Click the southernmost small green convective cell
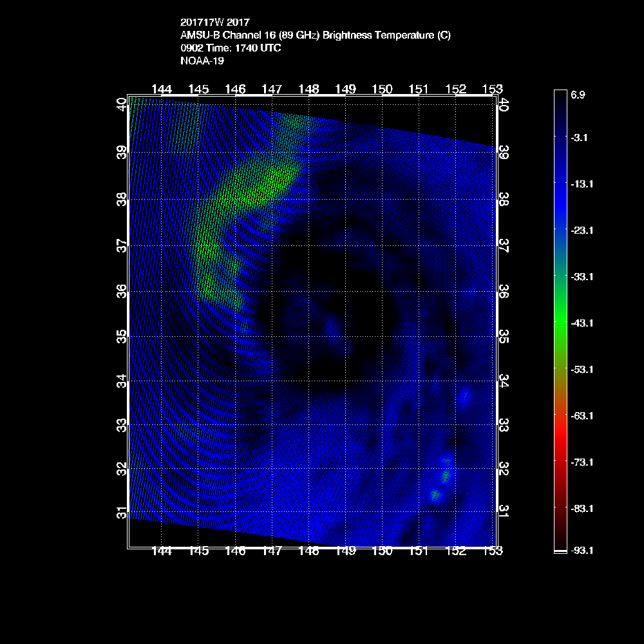This screenshot has height=644, width=644. [x=435, y=495]
